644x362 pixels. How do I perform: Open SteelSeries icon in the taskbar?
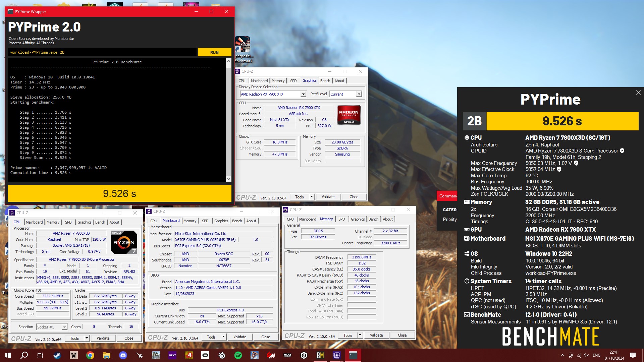(222, 355)
